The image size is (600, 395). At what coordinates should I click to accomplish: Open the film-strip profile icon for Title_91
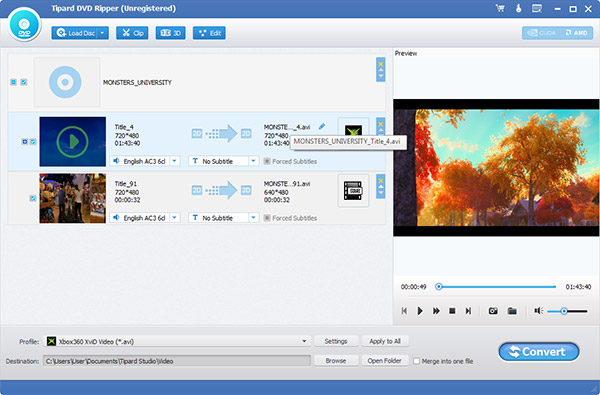353,191
